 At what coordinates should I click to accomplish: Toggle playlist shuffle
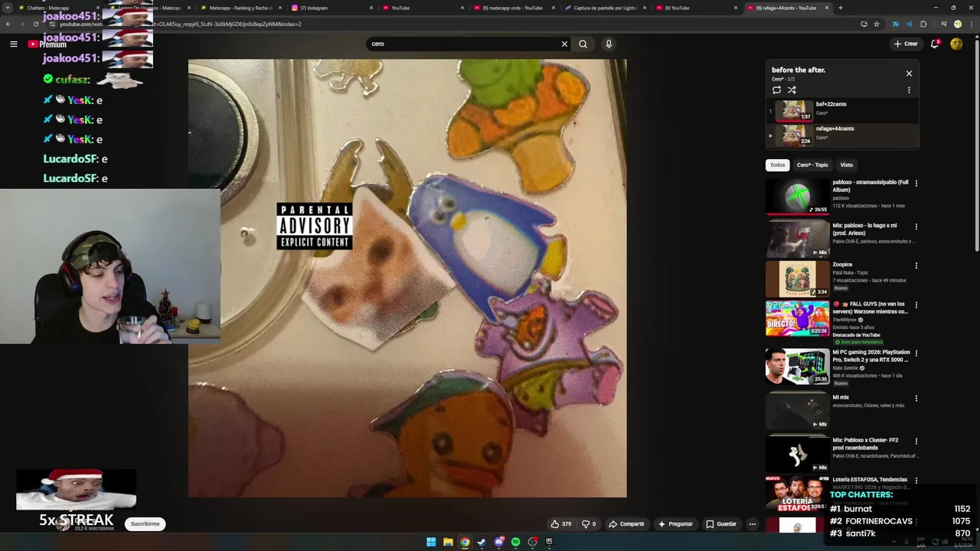point(792,90)
